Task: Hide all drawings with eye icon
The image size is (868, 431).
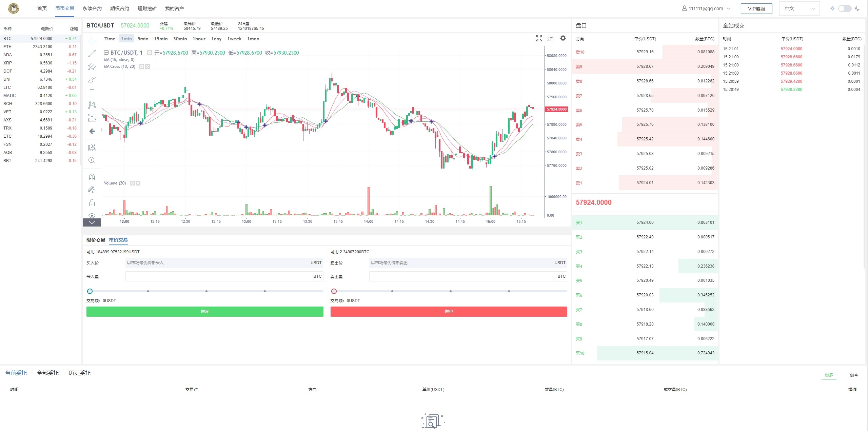Action: (92, 215)
